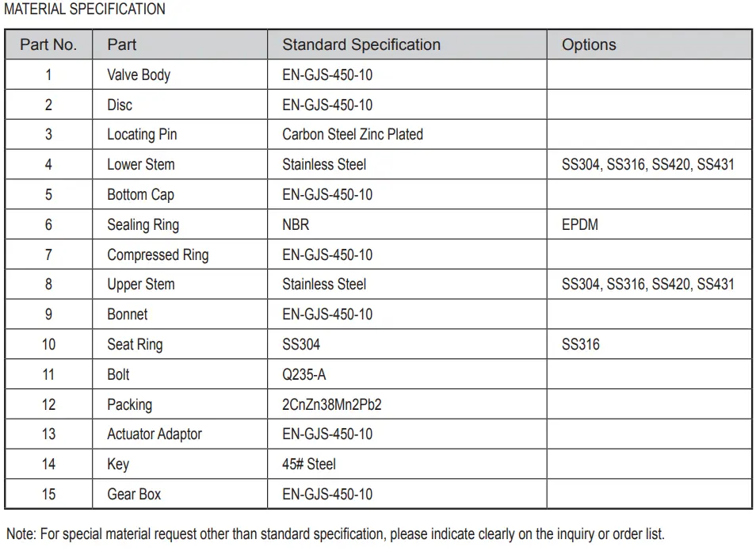The height and width of the screenshot is (551, 756).
Task: Click the "Bottom Cap" cell
Action: click(140, 195)
